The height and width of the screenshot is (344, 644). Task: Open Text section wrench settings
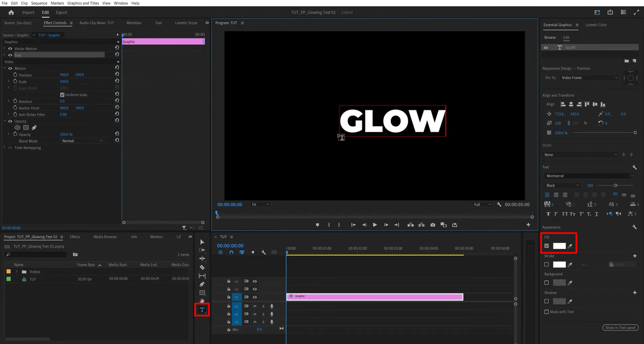point(635,167)
